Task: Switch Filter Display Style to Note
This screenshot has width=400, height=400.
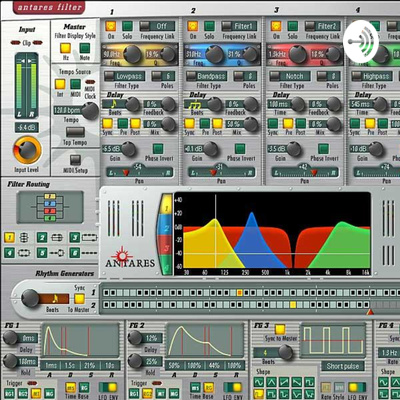Action: point(85,48)
